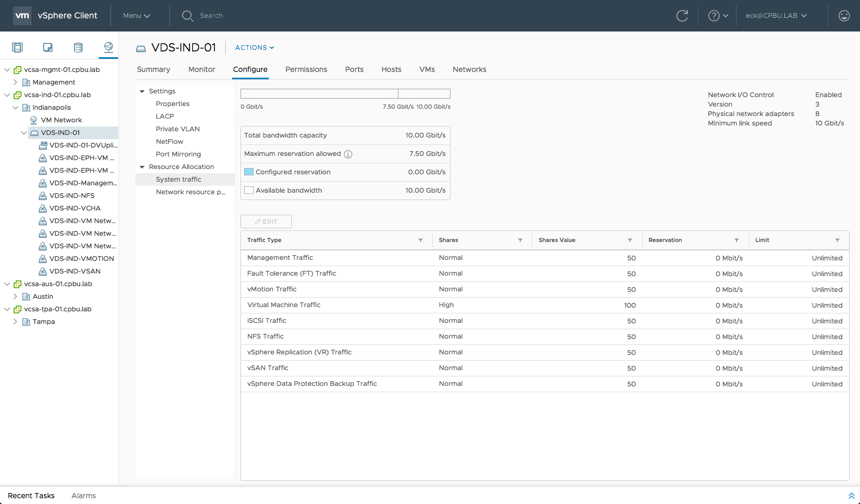Switch to the VMs tab

(x=427, y=69)
